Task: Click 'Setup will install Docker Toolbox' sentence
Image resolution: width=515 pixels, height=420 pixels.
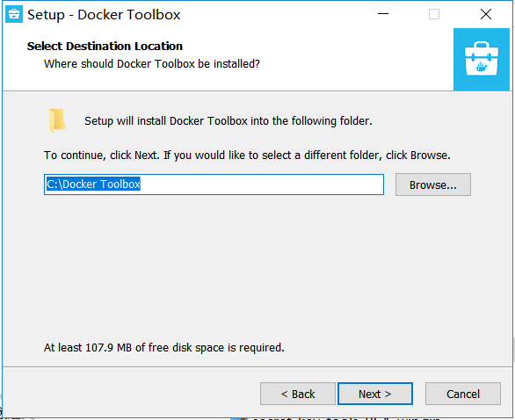Action: [228, 121]
